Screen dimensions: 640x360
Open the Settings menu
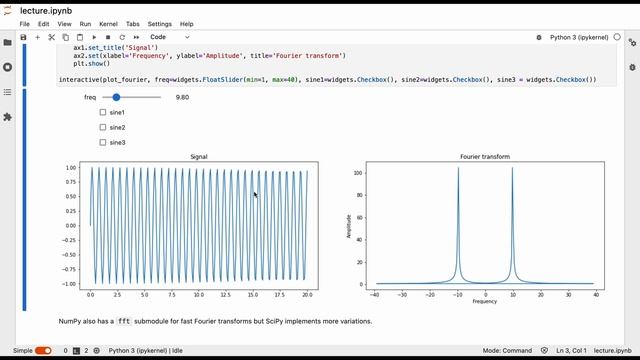(x=159, y=24)
